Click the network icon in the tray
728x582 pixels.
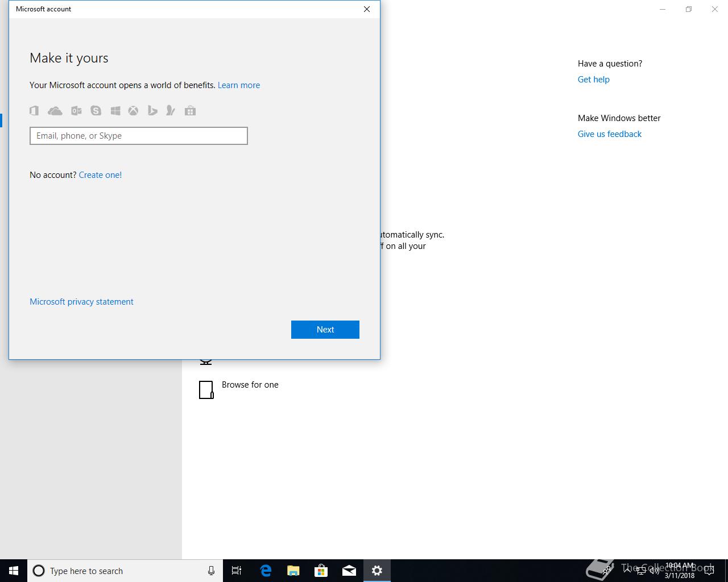[641, 570]
